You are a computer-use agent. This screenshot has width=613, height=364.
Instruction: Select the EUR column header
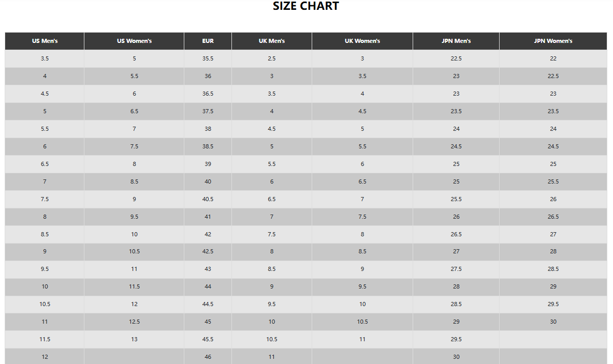208,41
